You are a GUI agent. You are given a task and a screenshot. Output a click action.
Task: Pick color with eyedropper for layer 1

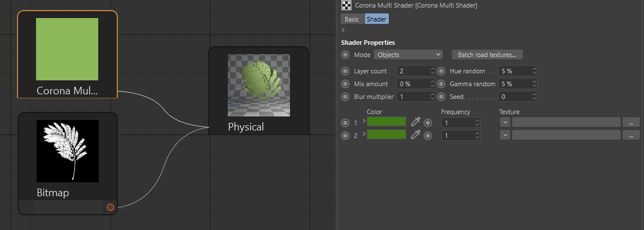[416, 122]
